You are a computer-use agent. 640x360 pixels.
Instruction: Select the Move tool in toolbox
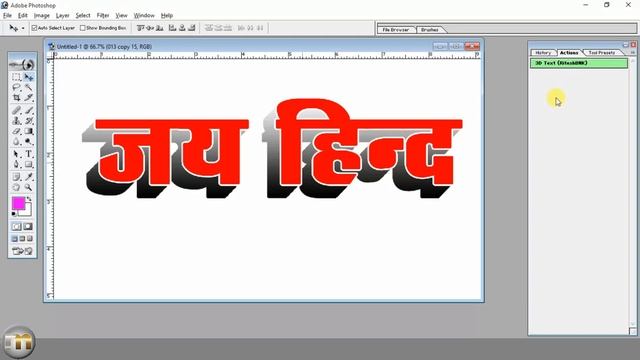tap(29, 77)
